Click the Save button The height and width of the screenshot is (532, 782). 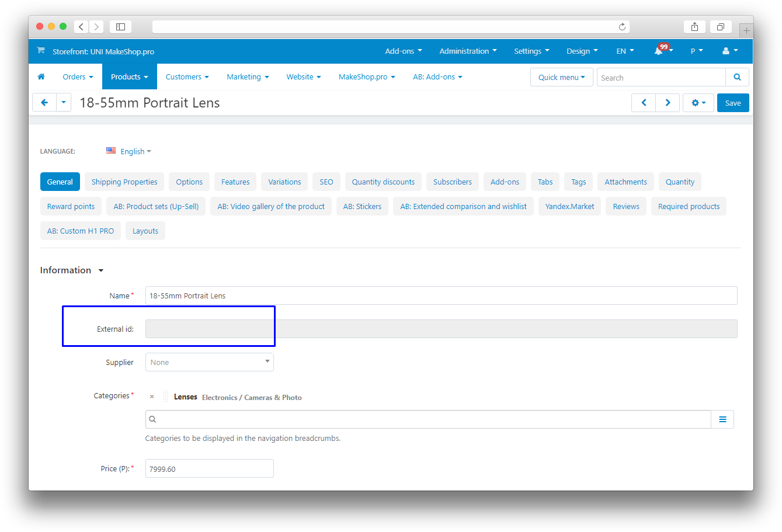pos(732,103)
